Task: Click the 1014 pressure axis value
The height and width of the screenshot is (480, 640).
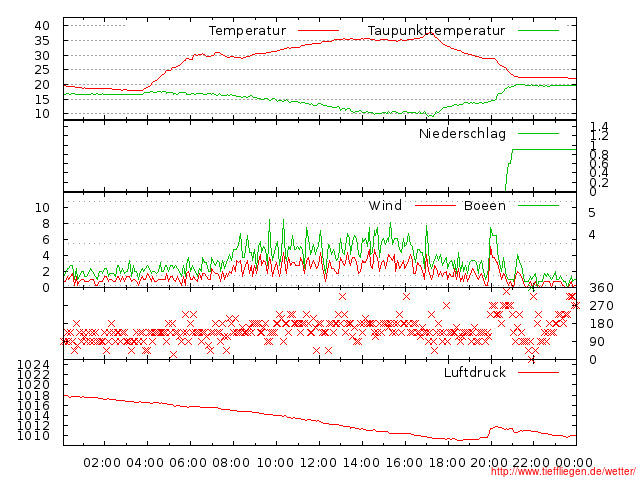Action: point(33,416)
